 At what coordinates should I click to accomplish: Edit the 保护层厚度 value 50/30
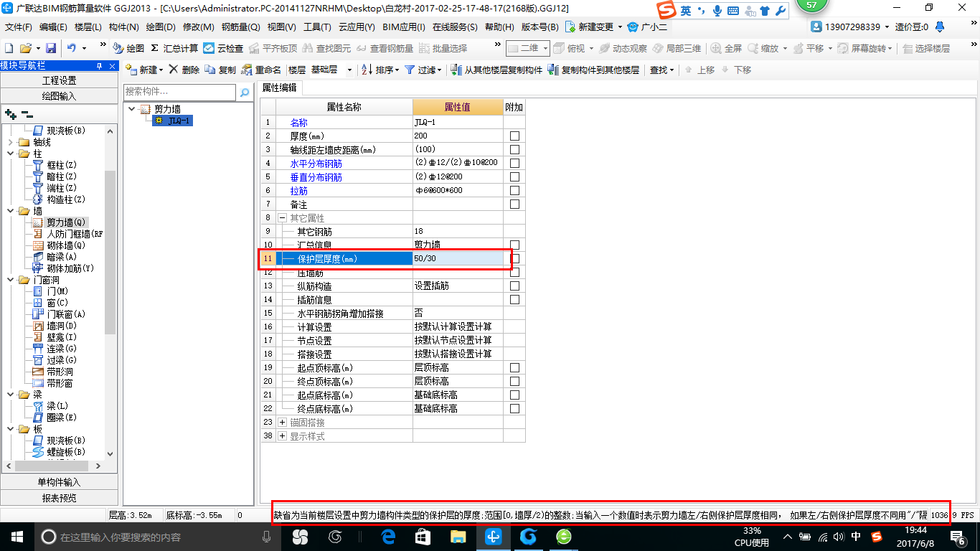pyautogui.click(x=458, y=258)
